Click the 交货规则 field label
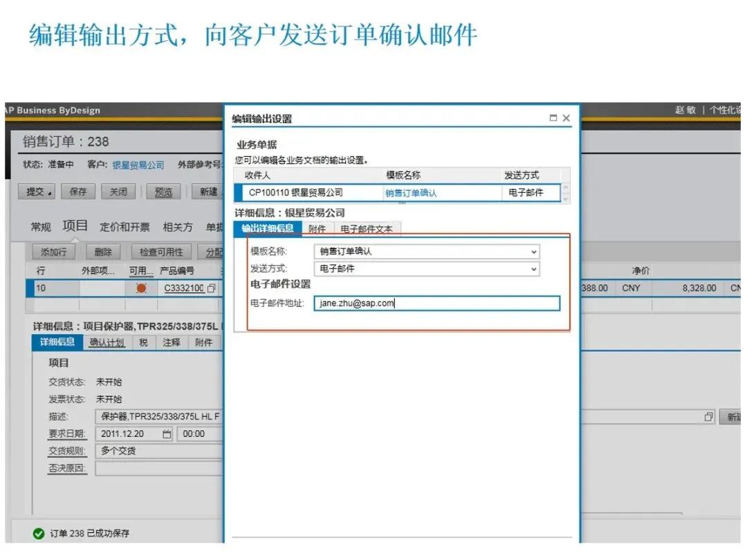Image resolution: width=747 pixels, height=560 pixels. point(66,451)
